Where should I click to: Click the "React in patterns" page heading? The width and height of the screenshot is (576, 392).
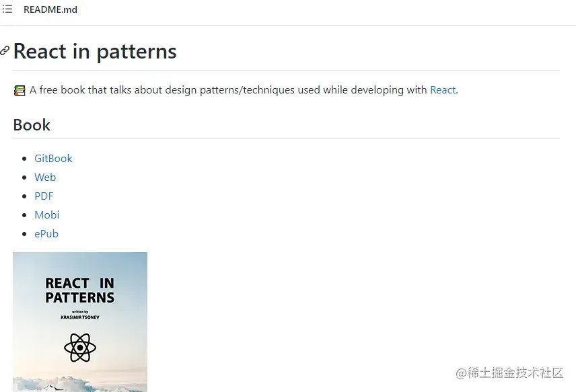pos(95,51)
